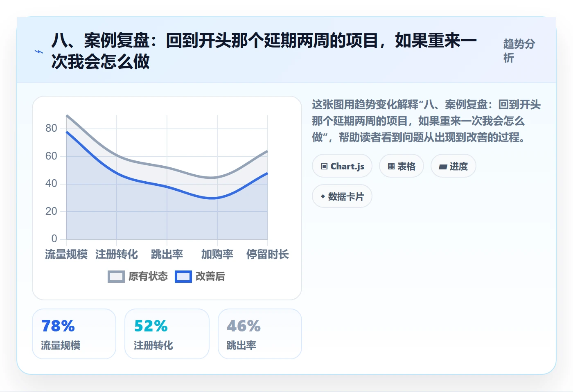Click the 46% 跳出率 data card
This screenshot has width=573, height=392.
[260, 334]
